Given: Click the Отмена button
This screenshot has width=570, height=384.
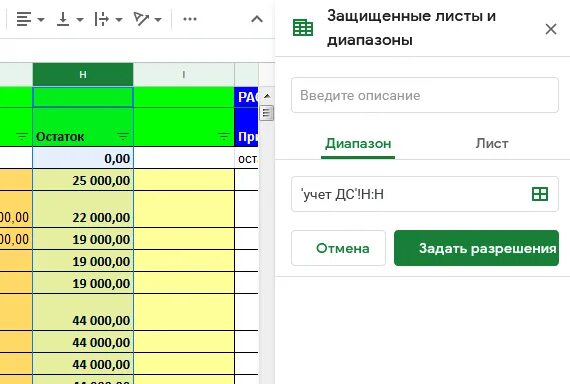Looking at the screenshot, I should click(338, 248).
